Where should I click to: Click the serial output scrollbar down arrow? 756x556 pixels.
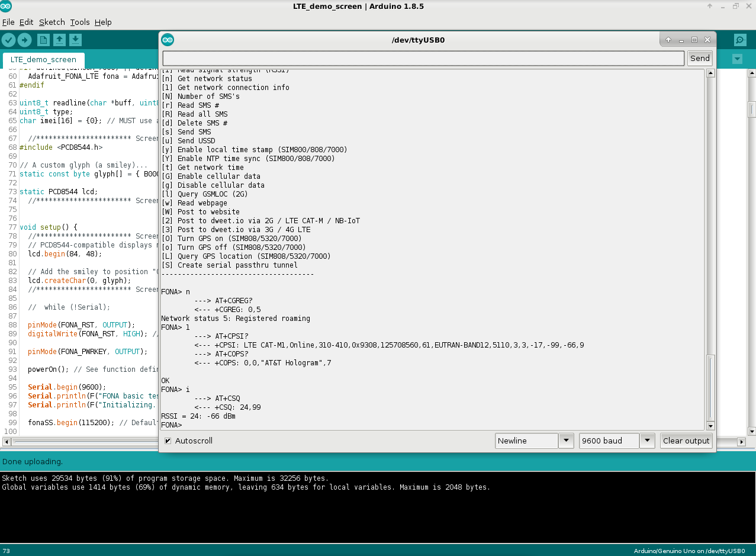(x=710, y=425)
